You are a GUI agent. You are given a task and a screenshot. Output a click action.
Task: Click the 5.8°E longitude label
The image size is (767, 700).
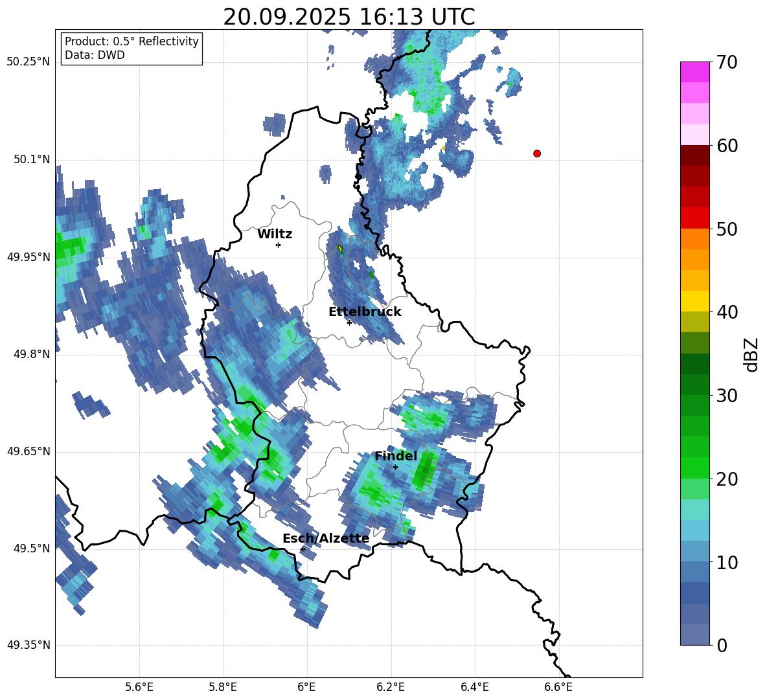(223, 687)
